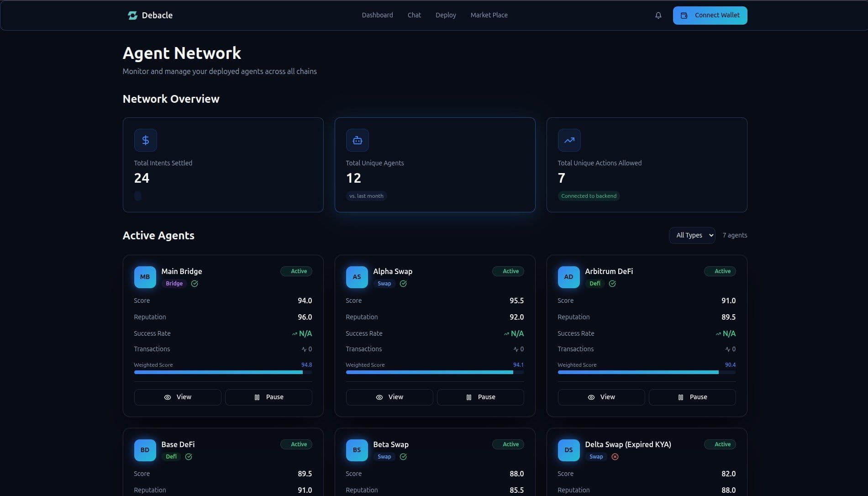Open the All Types filter dropdown

692,235
